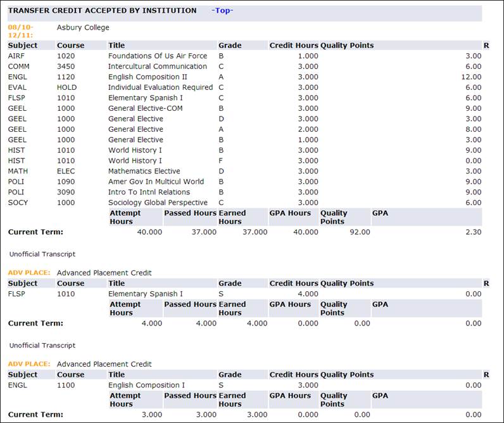
Task: Click the 'TRANSFER CREDIT ACCEPTED BY INSTITUTION' heading
Action: click(102, 11)
